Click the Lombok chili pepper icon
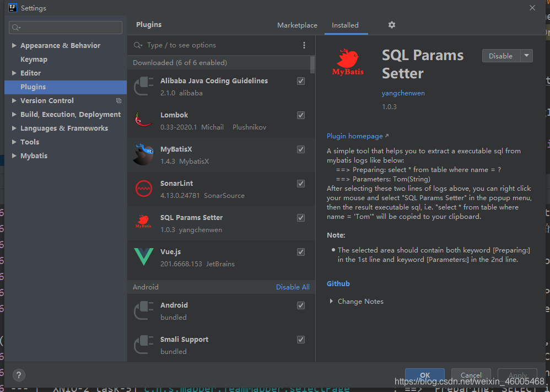 click(x=144, y=120)
